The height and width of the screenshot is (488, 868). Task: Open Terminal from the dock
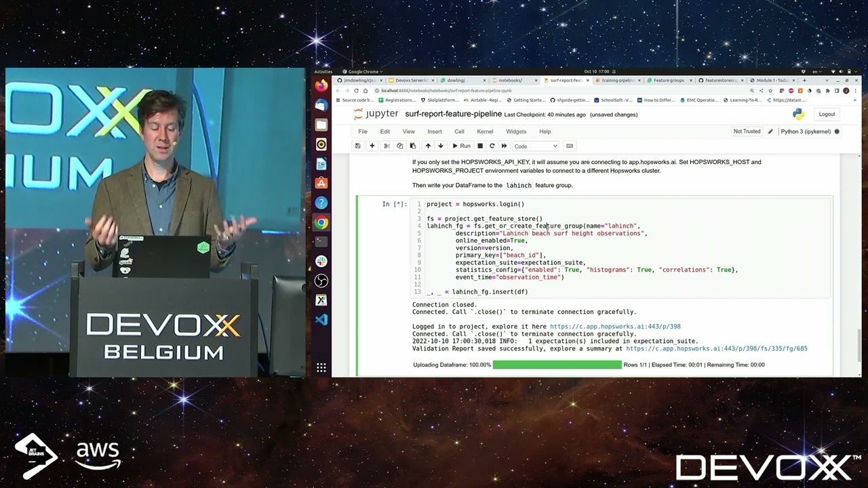(x=321, y=242)
